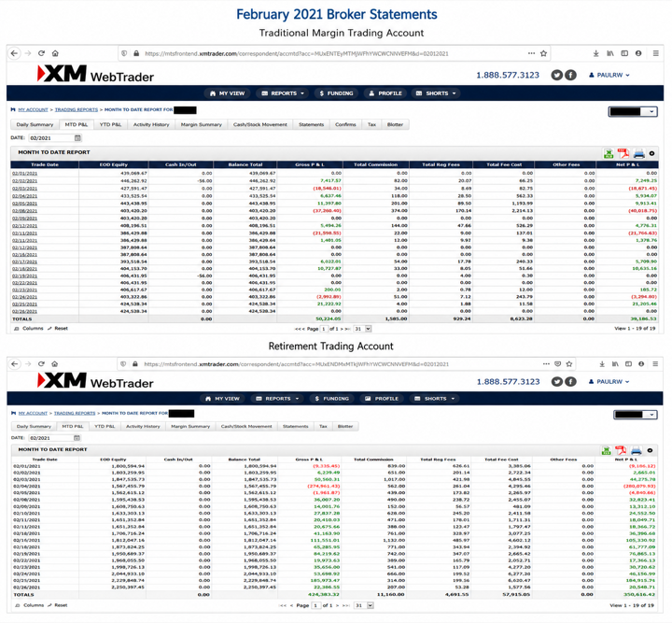Click MY VIEW in the Margin account navigation bar
The height and width of the screenshot is (623, 672).
pyautogui.click(x=228, y=93)
